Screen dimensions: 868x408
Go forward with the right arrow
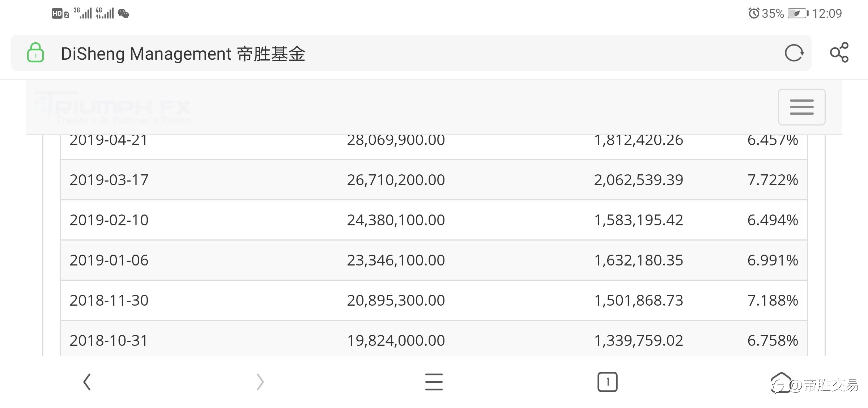click(260, 382)
